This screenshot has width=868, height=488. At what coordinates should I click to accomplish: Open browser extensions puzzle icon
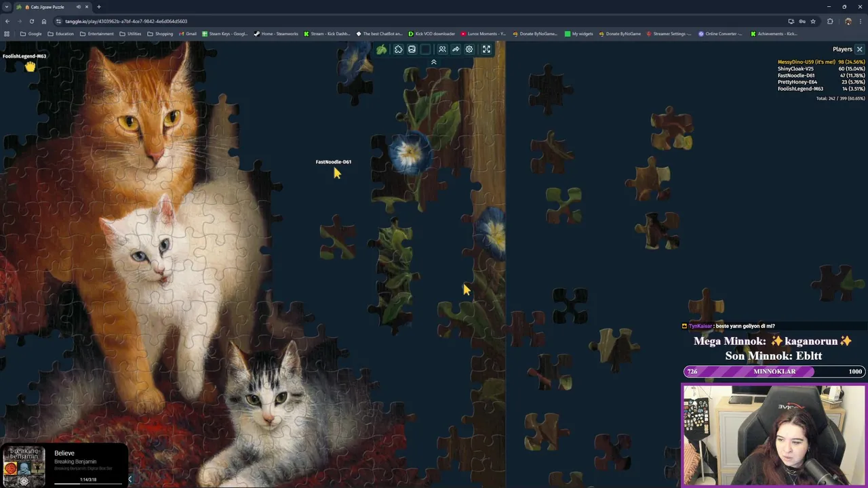click(x=830, y=21)
